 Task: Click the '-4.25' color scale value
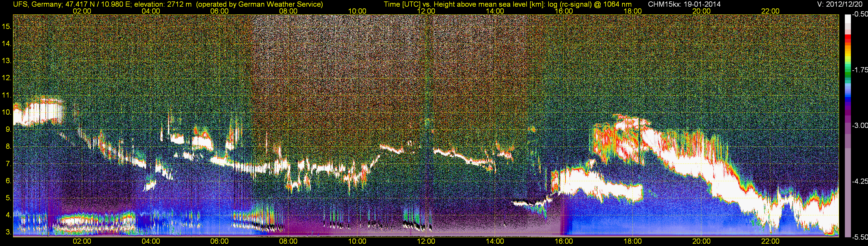pyautogui.click(x=860, y=181)
